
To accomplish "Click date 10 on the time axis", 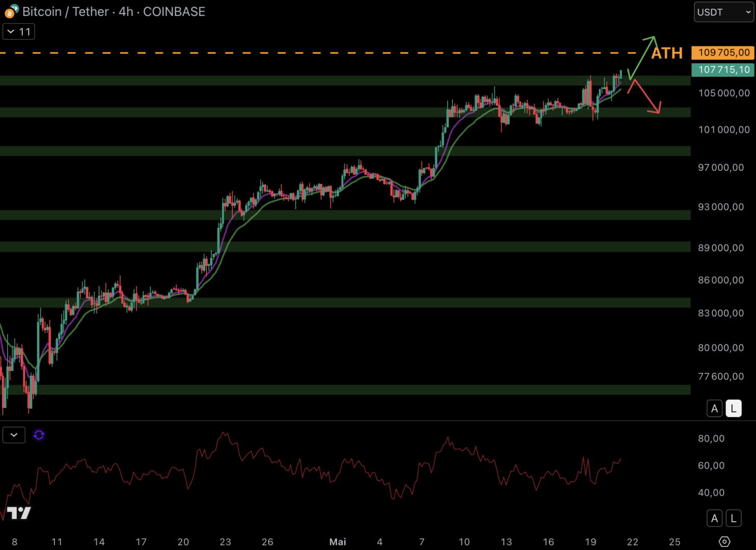I will point(464,542).
